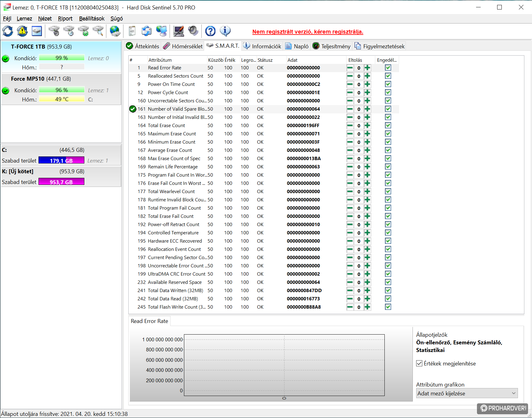
Task: Toggle the enable checkbox for Read Error Rate
Action: tap(388, 68)
